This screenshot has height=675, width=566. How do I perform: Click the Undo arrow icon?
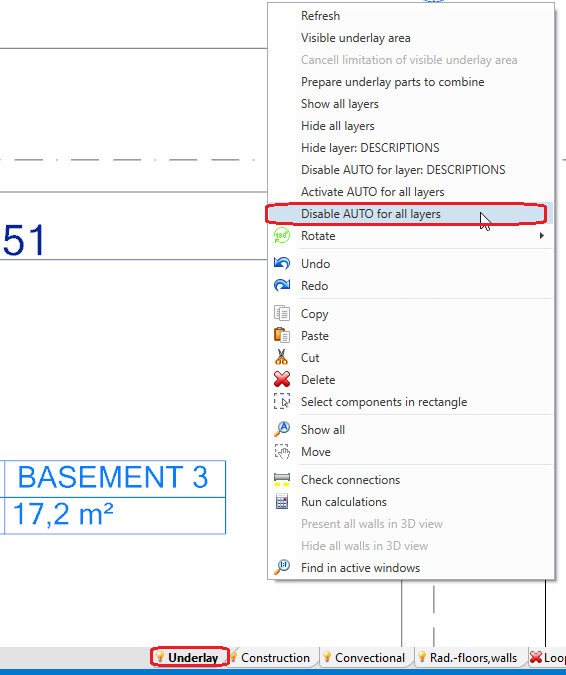282,263
